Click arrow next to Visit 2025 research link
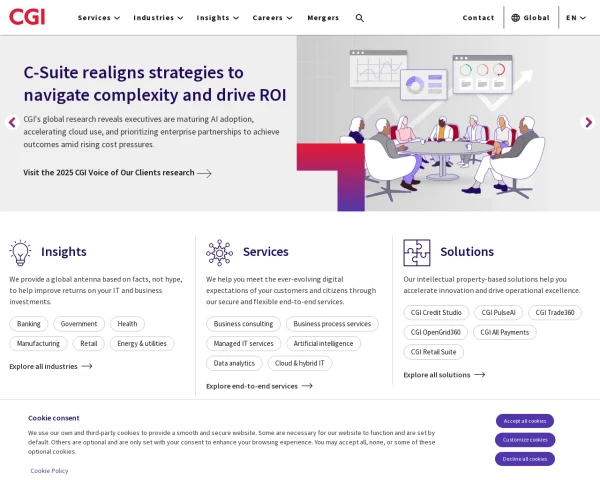Screen dimensions: 600x480 204,173
